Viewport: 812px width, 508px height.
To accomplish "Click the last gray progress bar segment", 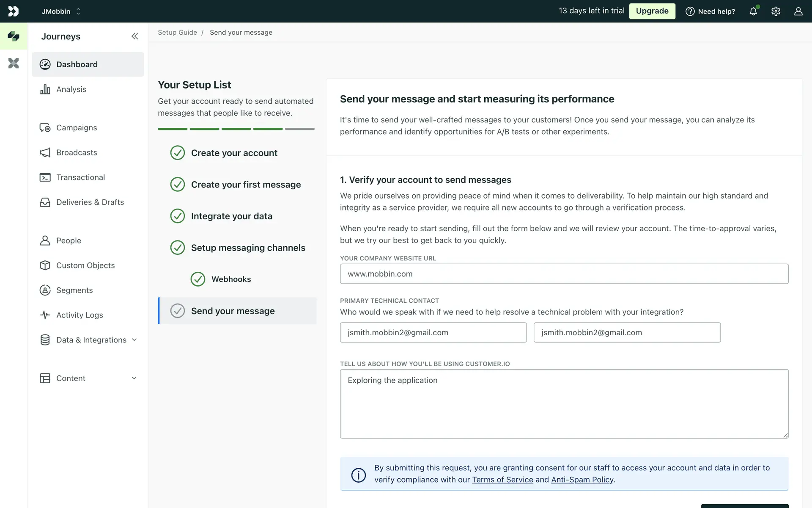I will [x=299, y=129].
